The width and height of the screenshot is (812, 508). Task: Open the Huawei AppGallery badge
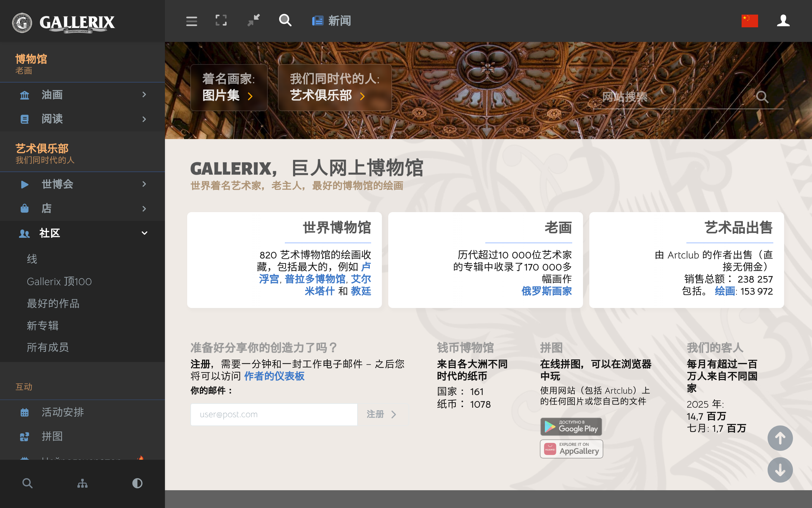pyautogui.click(x=571, y=449)
